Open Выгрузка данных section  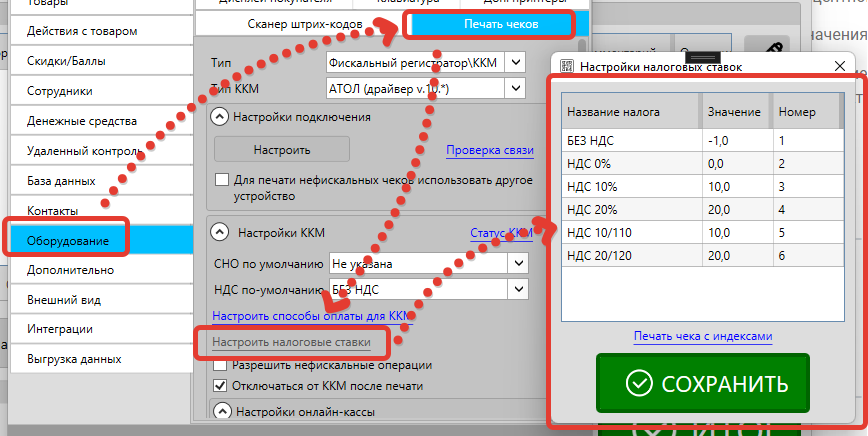(101, 359)
